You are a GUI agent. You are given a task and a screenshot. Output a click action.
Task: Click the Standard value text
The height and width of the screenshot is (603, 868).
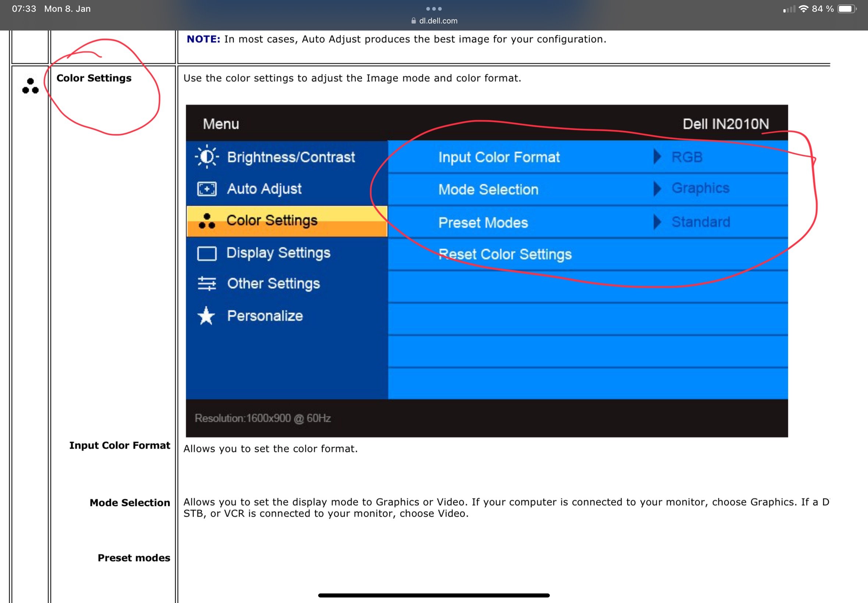(x=701, y=222)
